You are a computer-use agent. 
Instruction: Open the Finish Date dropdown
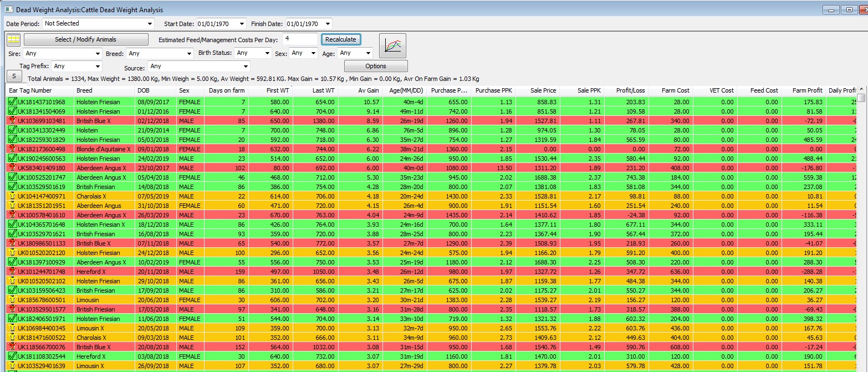328,24
